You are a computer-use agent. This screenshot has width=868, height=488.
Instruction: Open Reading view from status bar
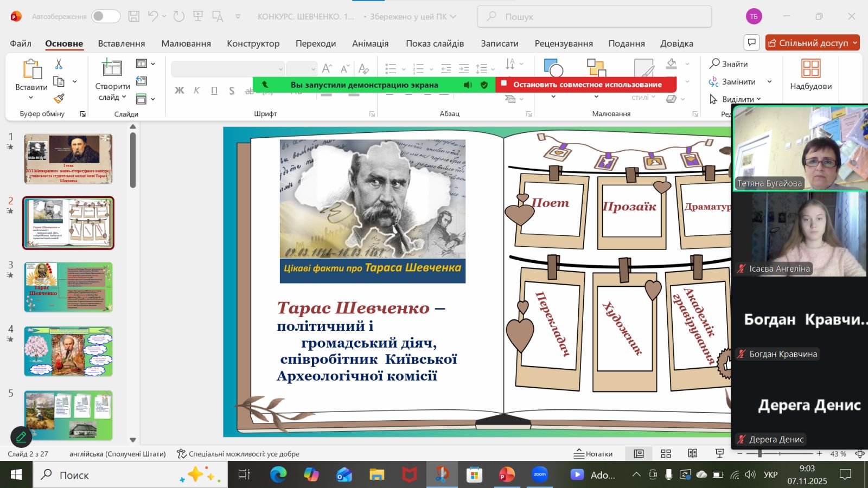point(692,454)
